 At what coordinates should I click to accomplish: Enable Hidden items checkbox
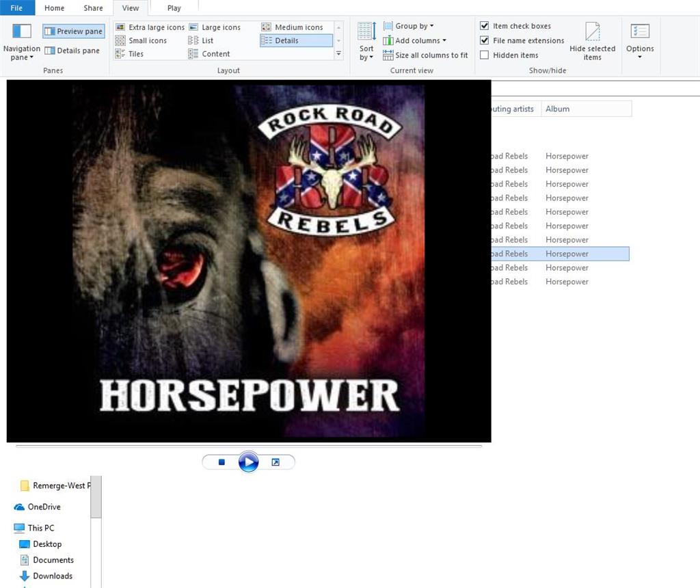(485, 55)
